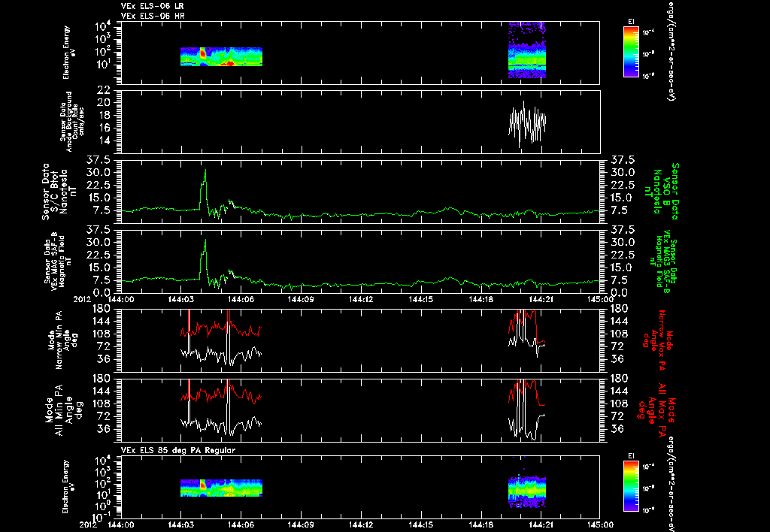Click the "20" tick on the count rate axis
770x532 pixels.
(103, 103)
